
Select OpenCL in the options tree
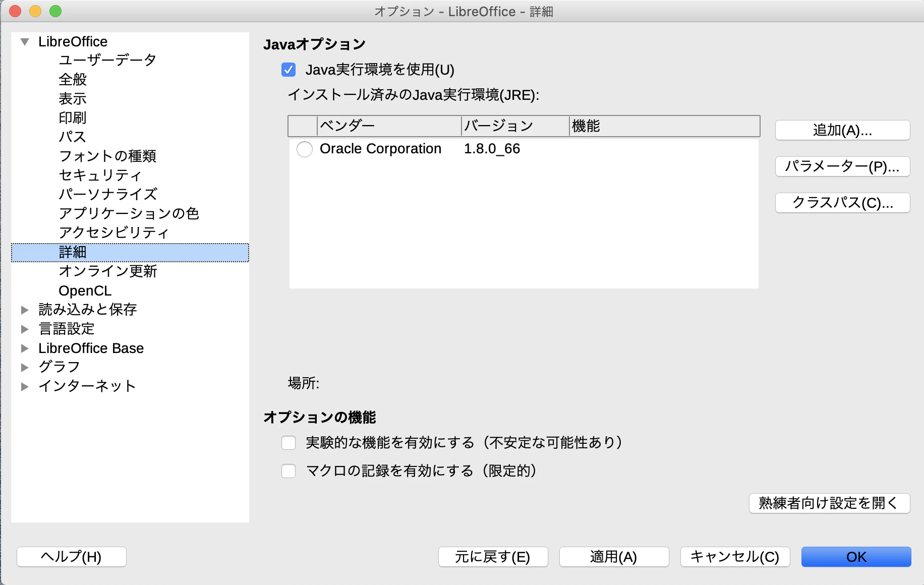[85, 291]
